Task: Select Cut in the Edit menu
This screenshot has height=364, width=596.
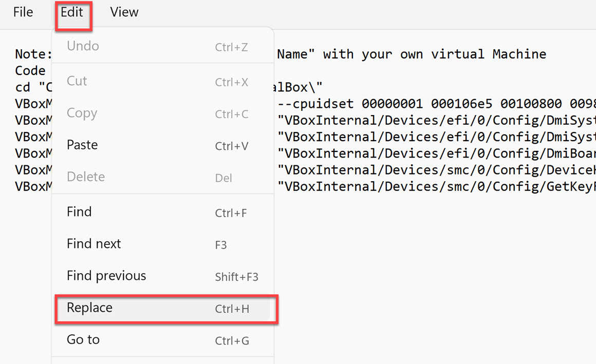Action: pos(77,81)
